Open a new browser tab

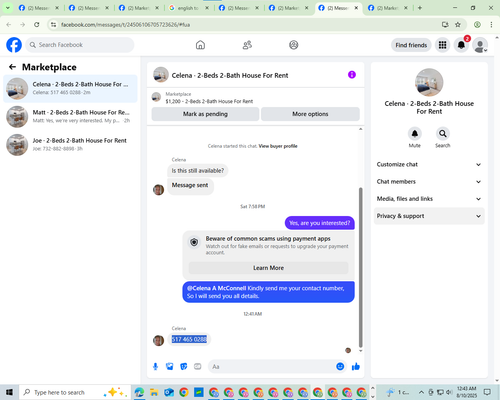(420, 8)
